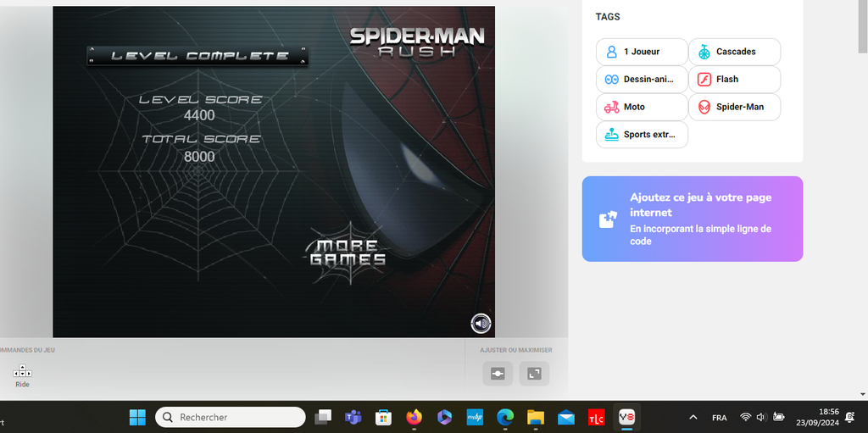
Task: Open the notifications bell icon
Action: point(849,418)
